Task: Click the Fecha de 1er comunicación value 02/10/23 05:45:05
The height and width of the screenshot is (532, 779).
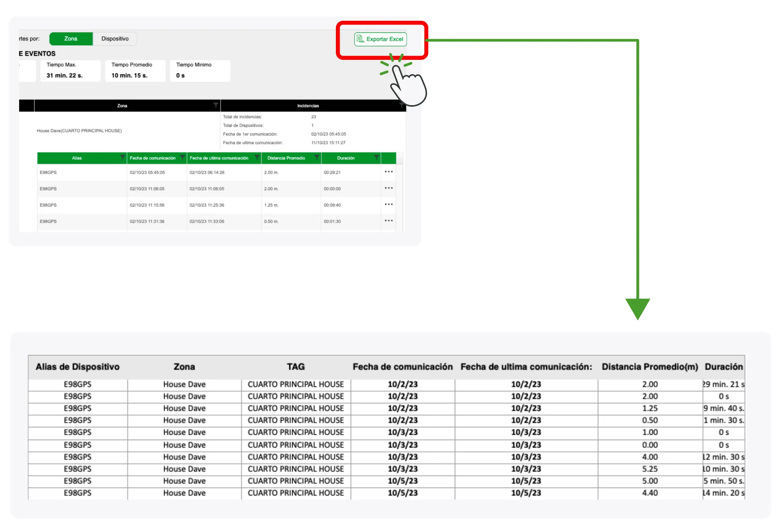Action: coord(328,134)
